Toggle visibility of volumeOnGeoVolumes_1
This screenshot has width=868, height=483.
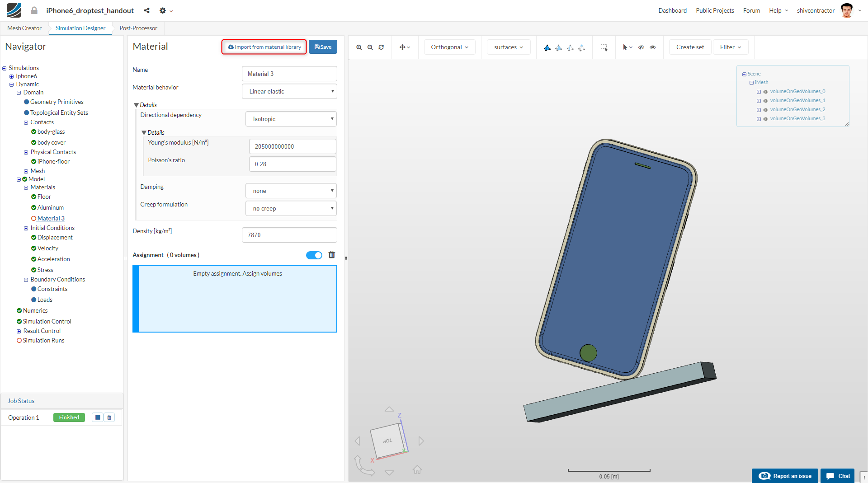(x=766, y=101)
